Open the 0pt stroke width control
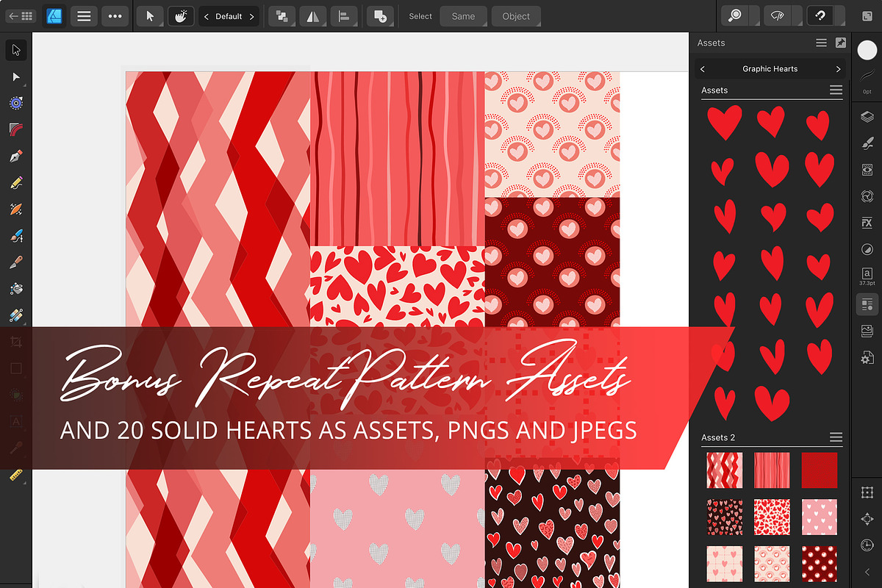 [867, 79]
